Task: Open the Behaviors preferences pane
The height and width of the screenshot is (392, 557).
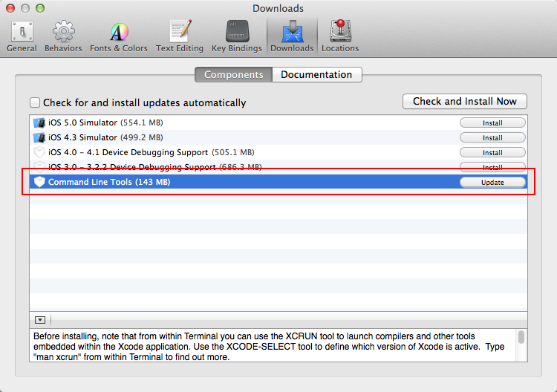Action: point(63,36)
